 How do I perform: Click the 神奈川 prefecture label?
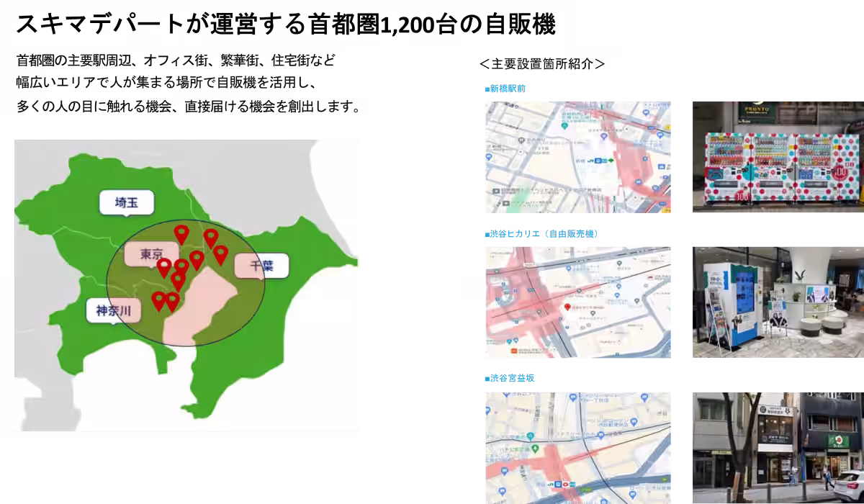pyautogui.click(x=114, y=311)
